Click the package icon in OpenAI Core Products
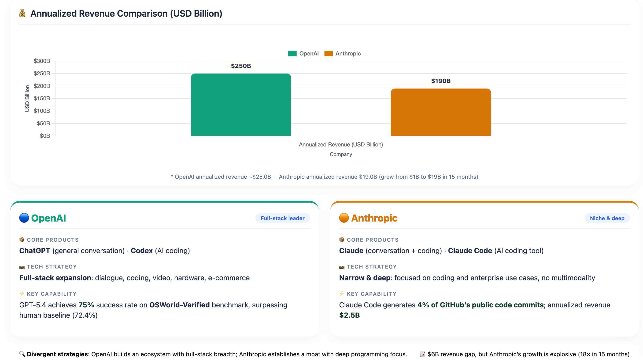 coord(22,240)
